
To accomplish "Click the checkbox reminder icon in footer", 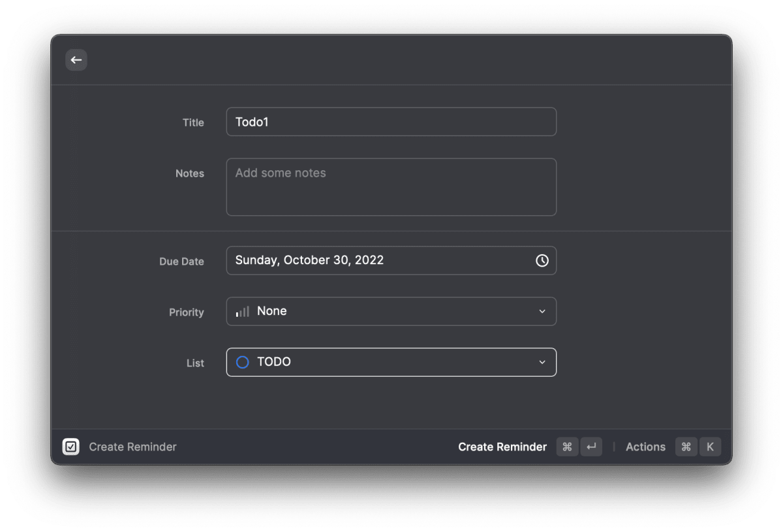I will click(x=71, y=447).
